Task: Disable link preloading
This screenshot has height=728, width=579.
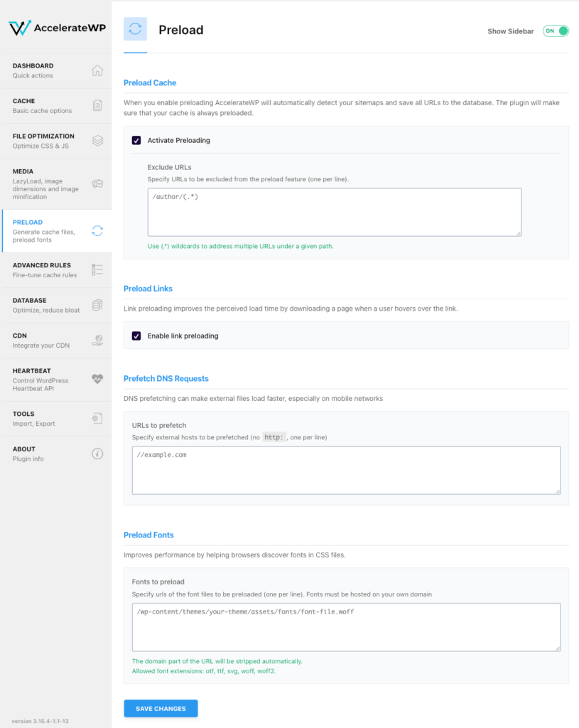Action: [136, 336]
